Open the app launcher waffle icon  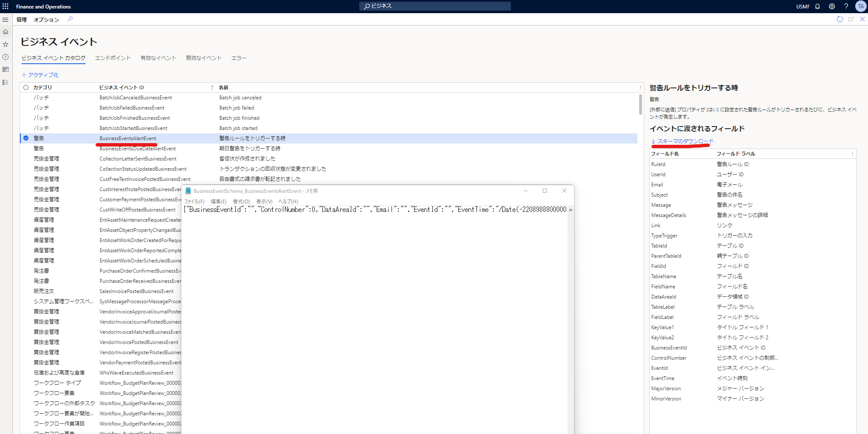tap(6, 6)
